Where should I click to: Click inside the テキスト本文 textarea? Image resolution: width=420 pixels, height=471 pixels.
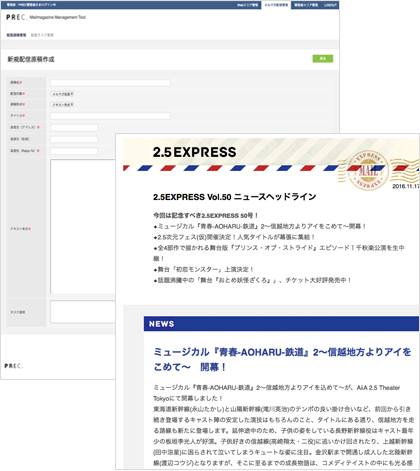(x=83, y=227)
